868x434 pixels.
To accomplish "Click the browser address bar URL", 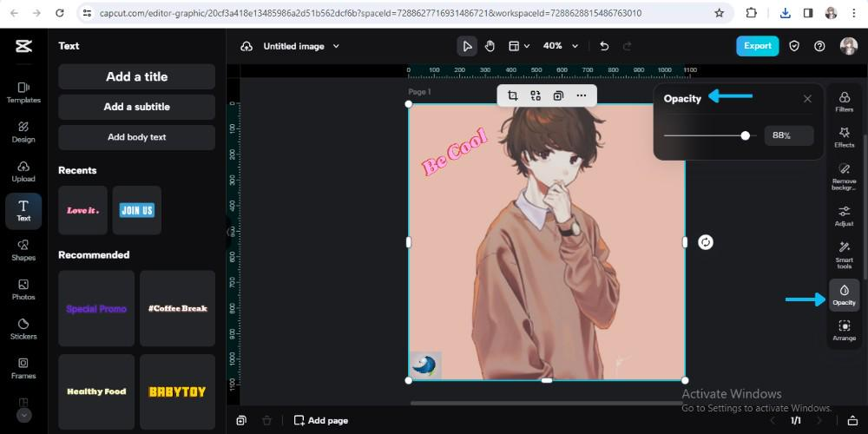I will [371, 13].
